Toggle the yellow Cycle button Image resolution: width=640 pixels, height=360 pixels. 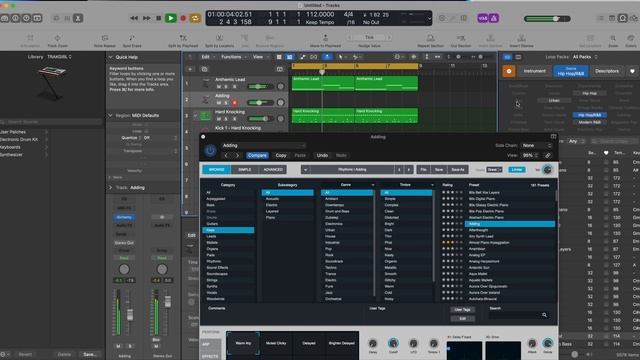[x=195, y=18]
